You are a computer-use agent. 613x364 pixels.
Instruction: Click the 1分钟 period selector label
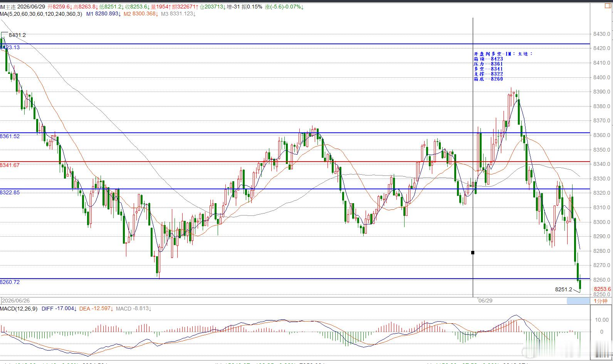point(600,301)
